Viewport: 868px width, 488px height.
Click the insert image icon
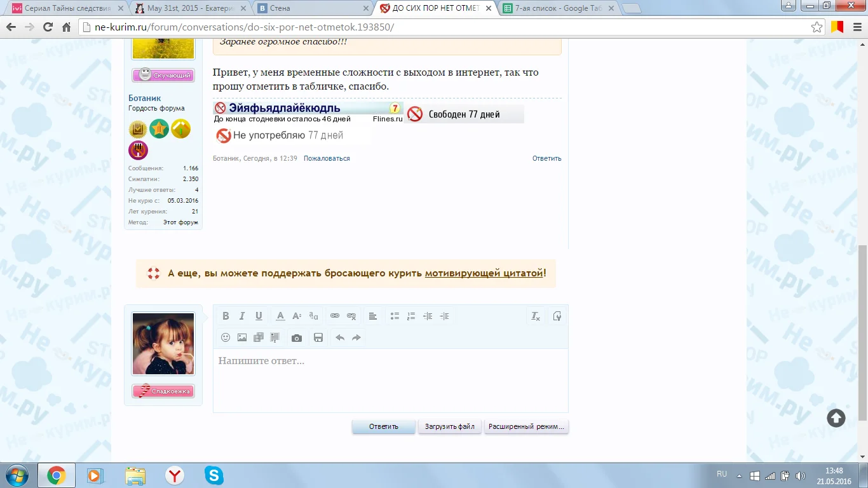[x=242, y=337]
